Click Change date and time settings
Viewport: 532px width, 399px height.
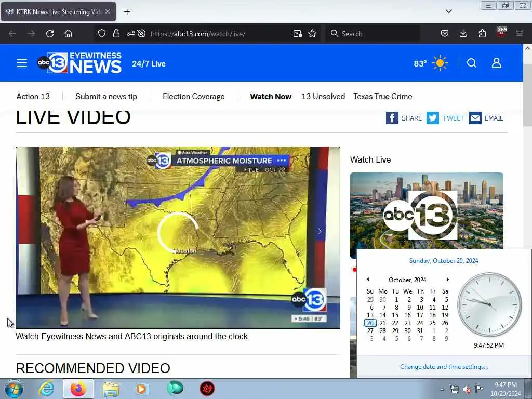coord(444,366)
